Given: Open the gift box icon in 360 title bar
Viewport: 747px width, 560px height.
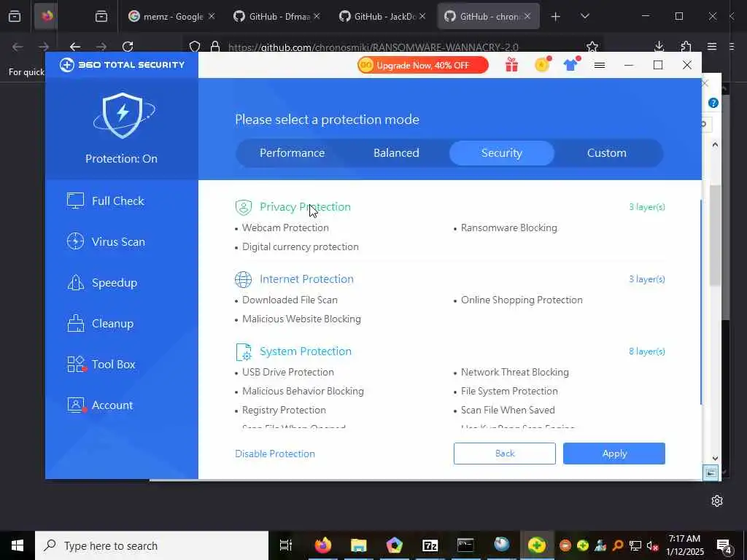Looking at the screenshot, I should 511,65.
